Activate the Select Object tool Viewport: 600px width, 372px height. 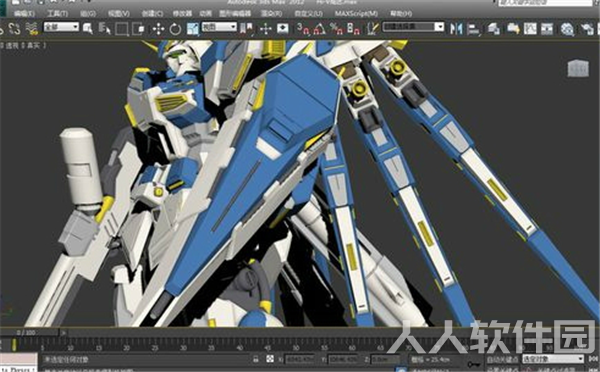[88, 29]
